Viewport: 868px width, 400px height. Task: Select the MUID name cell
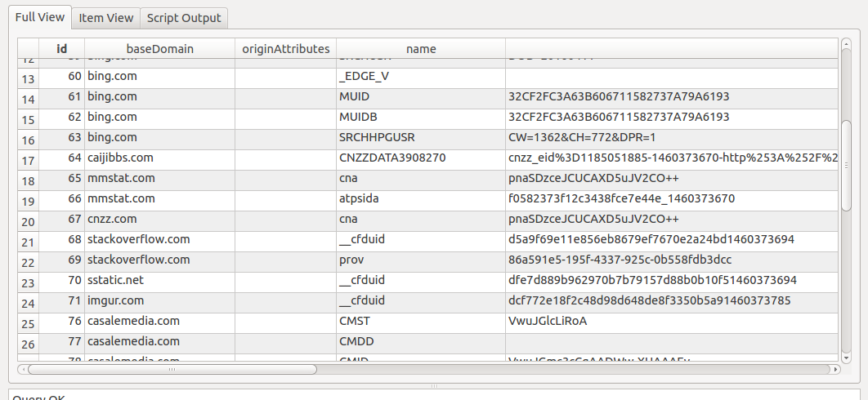pyautogui.click(x=421, y=97)
